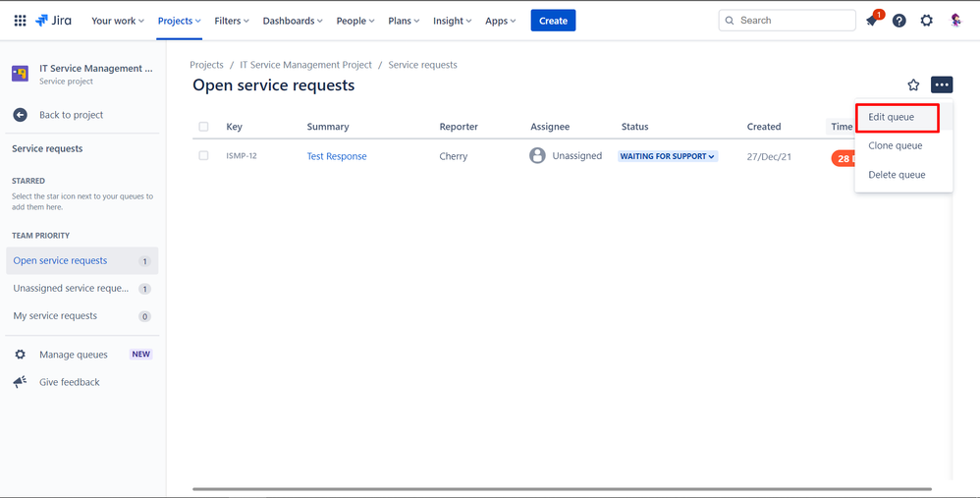Open the app switcher grid icon
Screen dimensions: 980x498
20,21
